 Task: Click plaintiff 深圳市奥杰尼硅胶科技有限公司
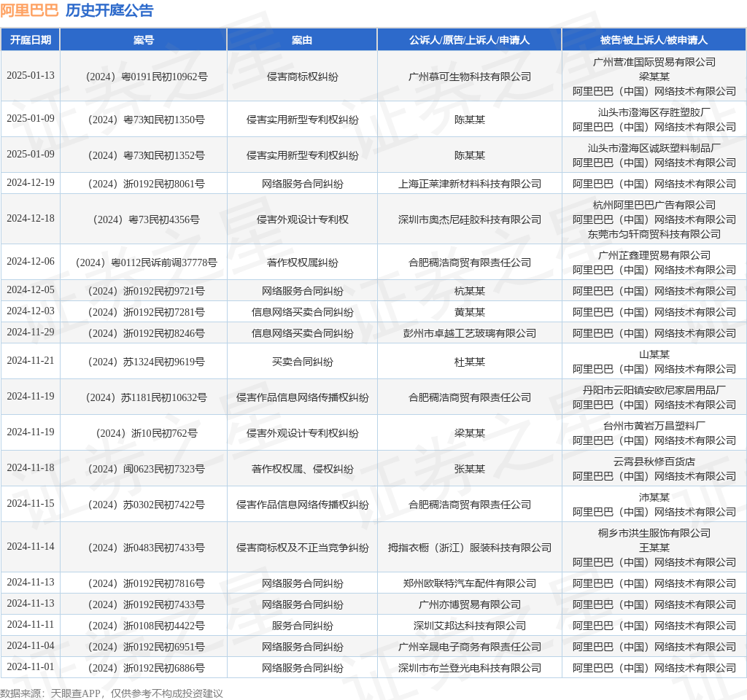[469, 219]
